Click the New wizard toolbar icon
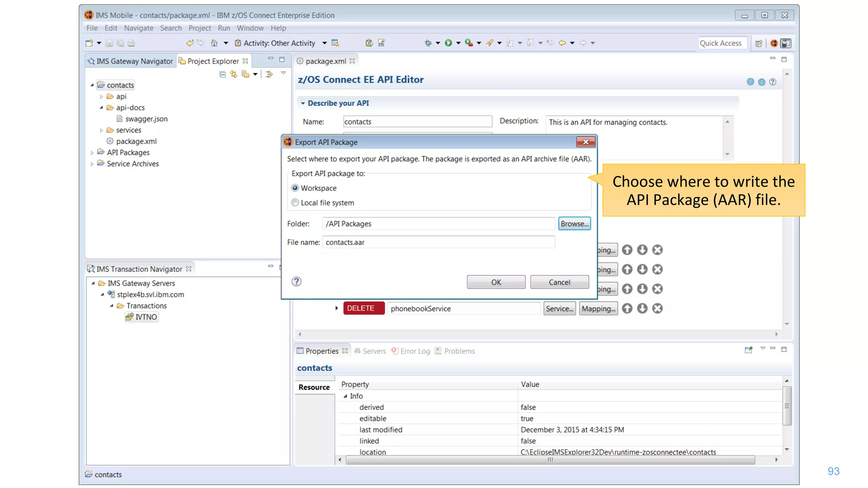 point(89,43)
